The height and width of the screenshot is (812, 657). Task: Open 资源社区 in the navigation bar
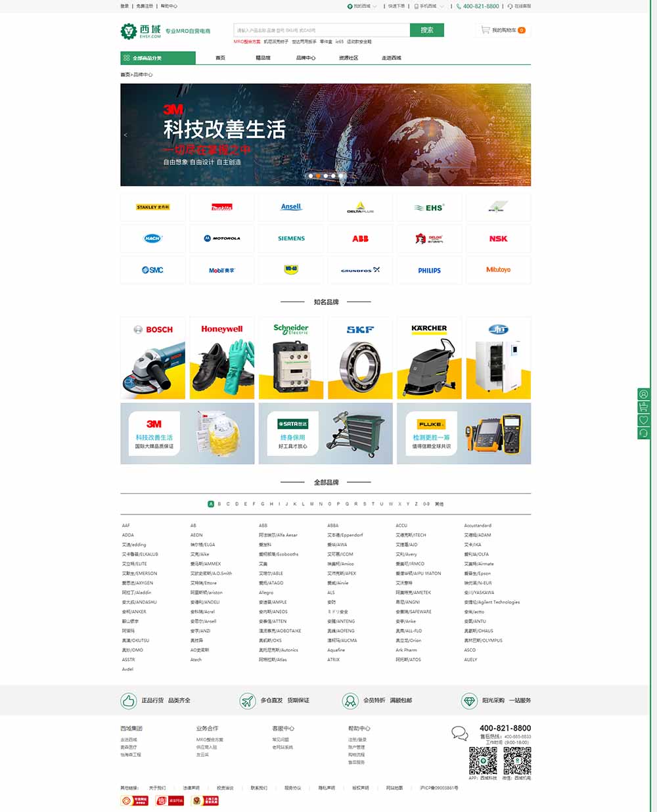point(348,58)
